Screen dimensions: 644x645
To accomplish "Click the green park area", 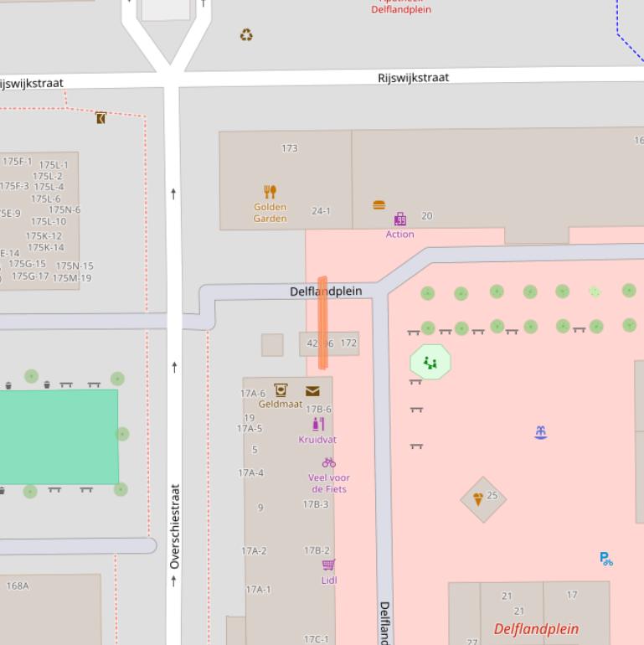I will coord(59,436).
